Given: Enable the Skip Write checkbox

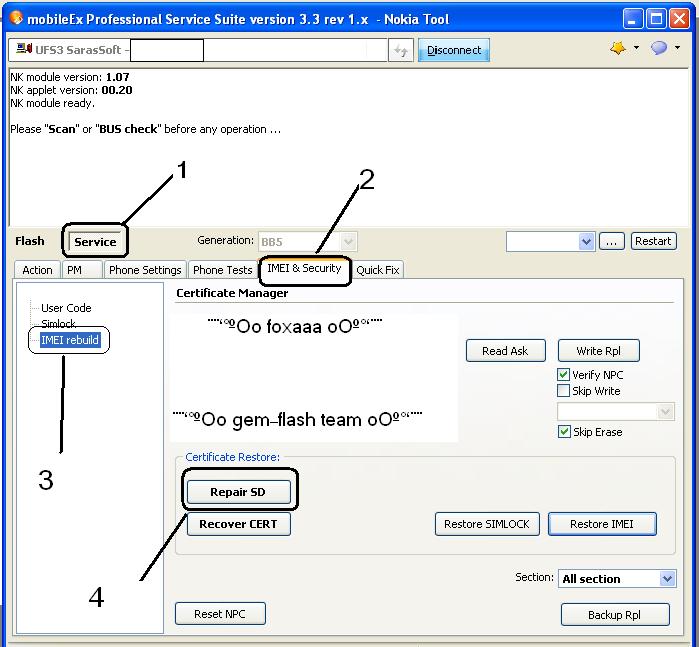Looking at the screenshot, I should click(x=563, y=391).
